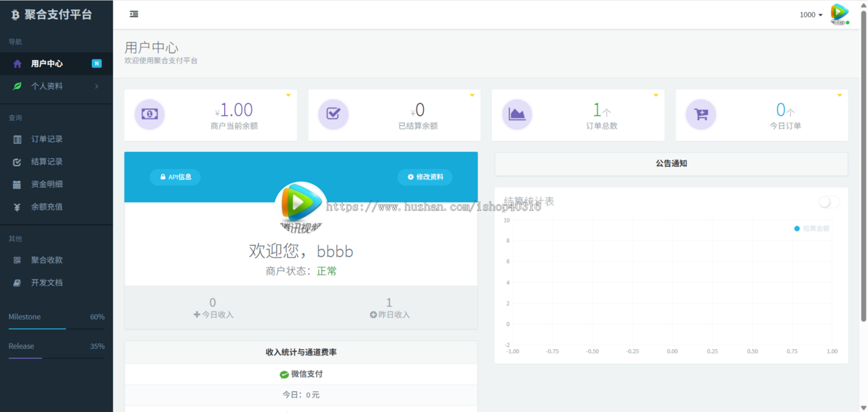Open 个人资料 menu item
The width and height of the screenshot is (868, 412).
[x=56, y=86]
